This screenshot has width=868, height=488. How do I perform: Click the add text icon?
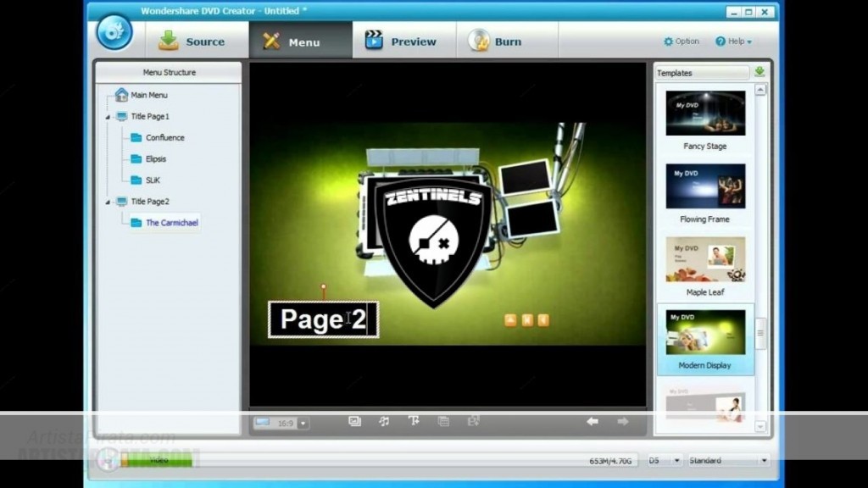coord(414,422)
